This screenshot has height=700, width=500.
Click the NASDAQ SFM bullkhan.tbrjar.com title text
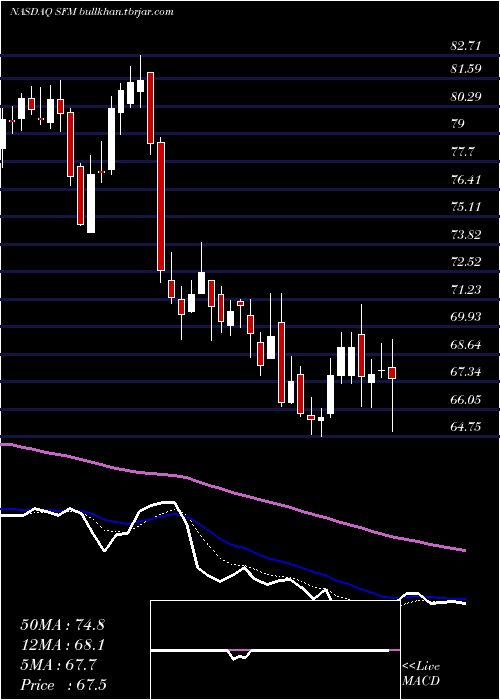pos(92,12)
